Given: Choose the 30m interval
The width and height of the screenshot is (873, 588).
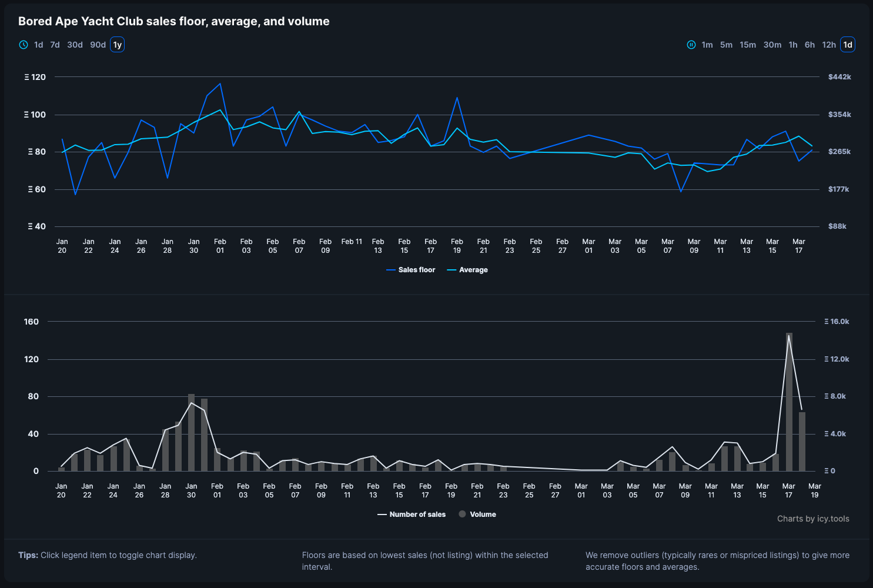Looking at the screenshot, I should coord(772,45).
